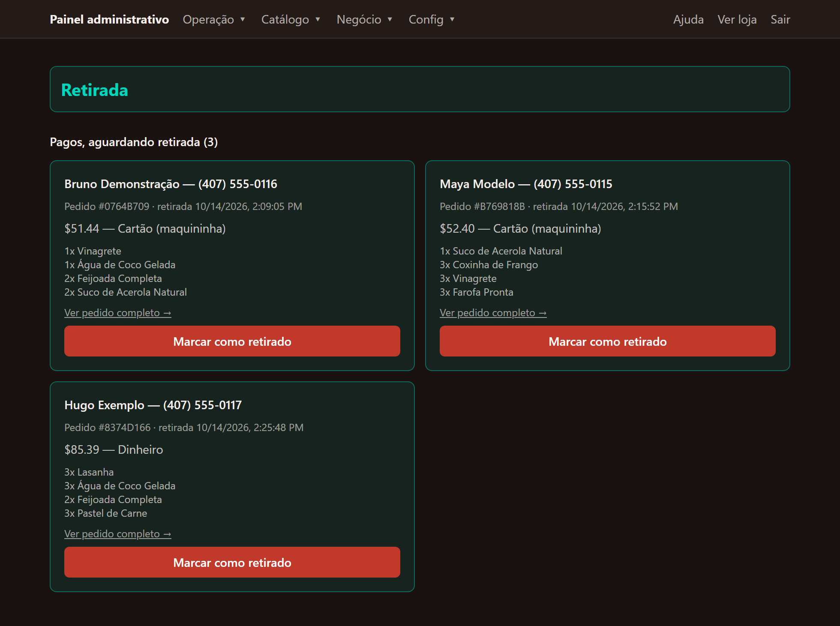
Task: Click '3x Água de Coco Gelada' item
Action: pos(120,486)
